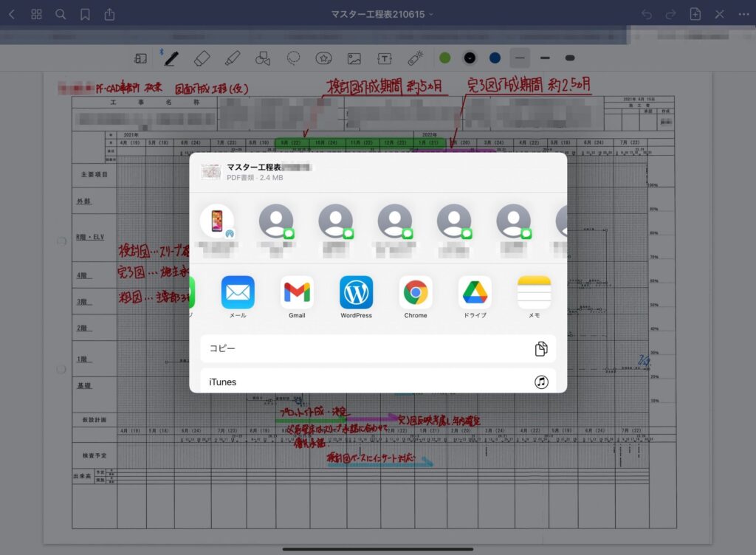
Task: Select the pen tool in the toolbar
Action: pyautogui.click(x=171, y=58)
